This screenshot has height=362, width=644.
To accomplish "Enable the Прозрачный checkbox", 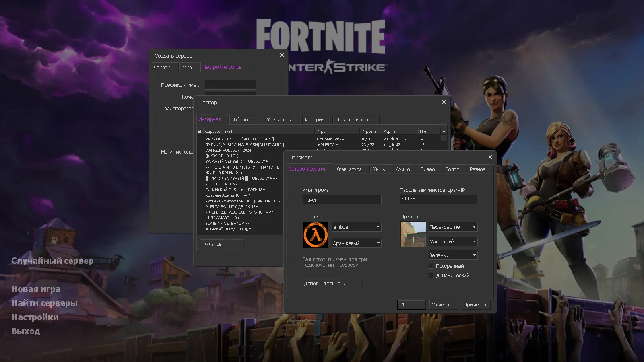I will coord(431,265).
